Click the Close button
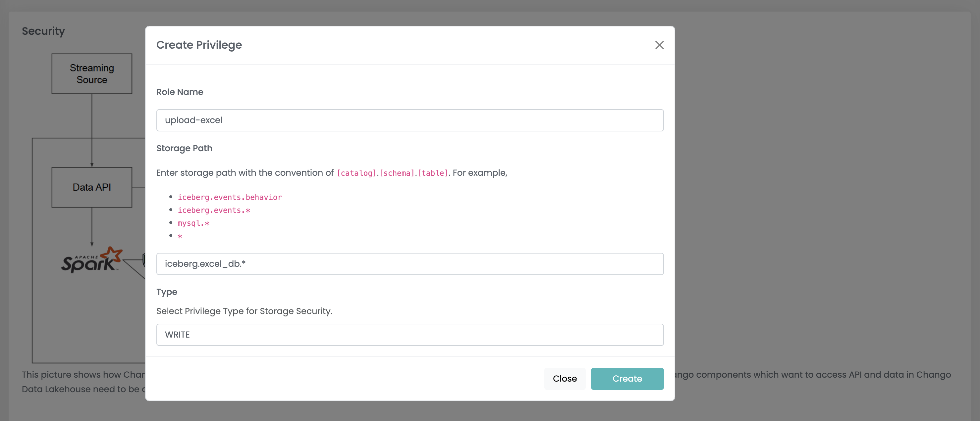This screenshot has width=980, height=421. 565,378
